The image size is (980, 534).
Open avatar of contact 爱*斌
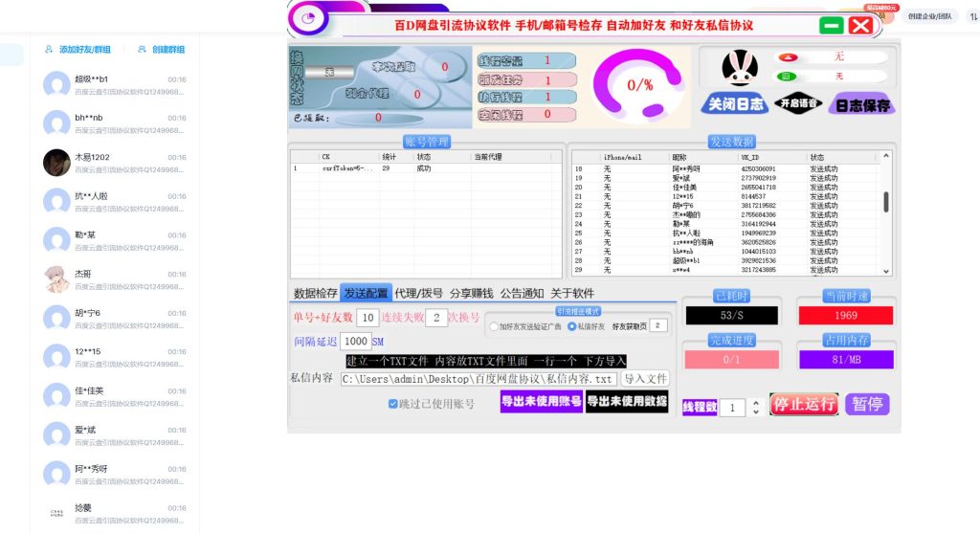click(x=56, y=435)
